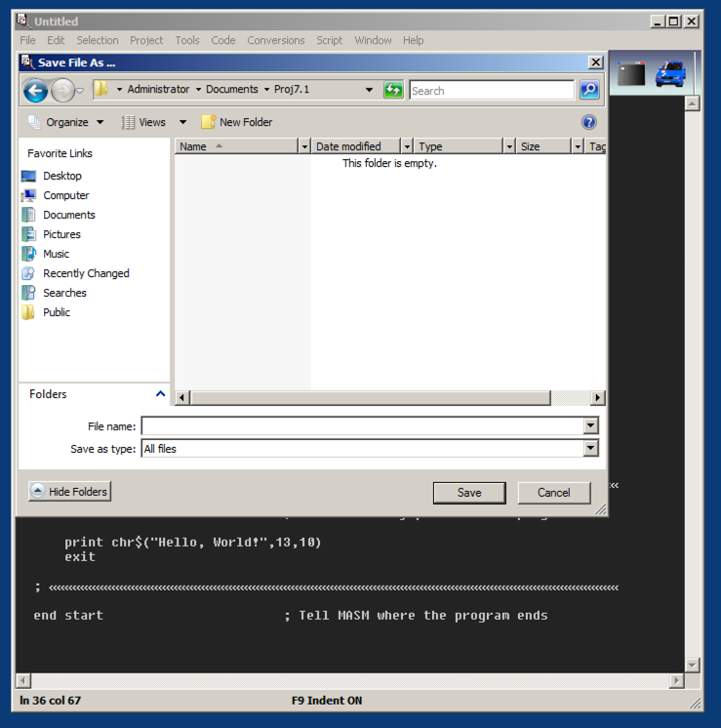
Task: Open the Size column filter arrow
Action: [x=578, y=146]
